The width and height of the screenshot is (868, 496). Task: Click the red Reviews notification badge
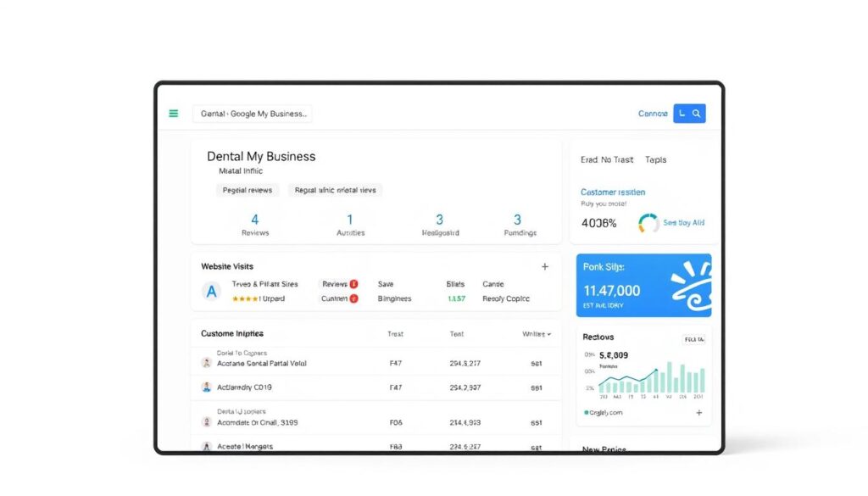click(x=353, y=284)
